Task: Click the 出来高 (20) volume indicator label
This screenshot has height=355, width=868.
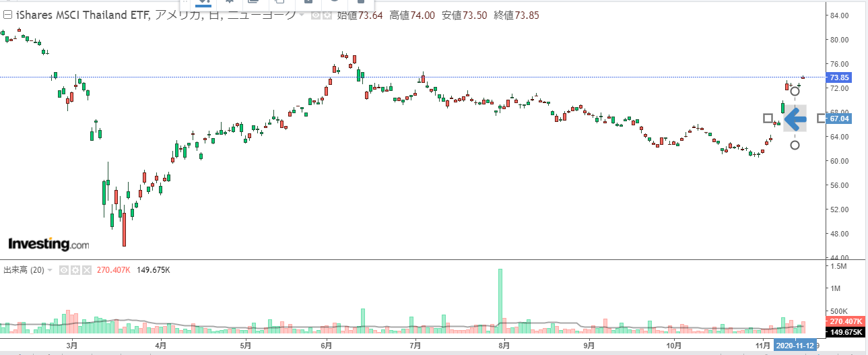Action: point(24,270)
